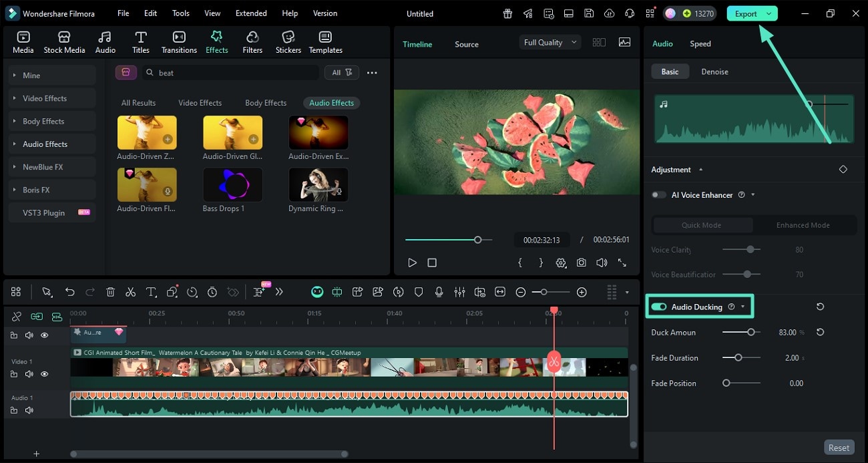Open the Transitions panel
The width and height of the screenshot is (868, 463).
pos(179,42)
